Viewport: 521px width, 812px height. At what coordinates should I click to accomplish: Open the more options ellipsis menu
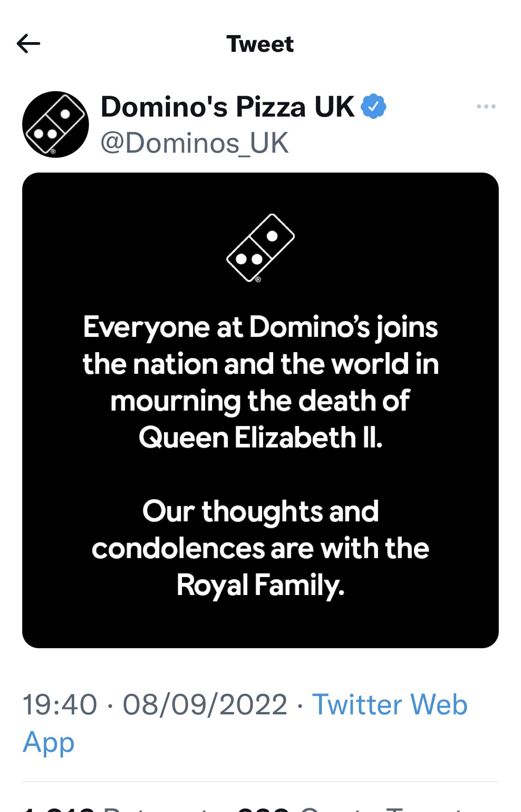(486, 107)
